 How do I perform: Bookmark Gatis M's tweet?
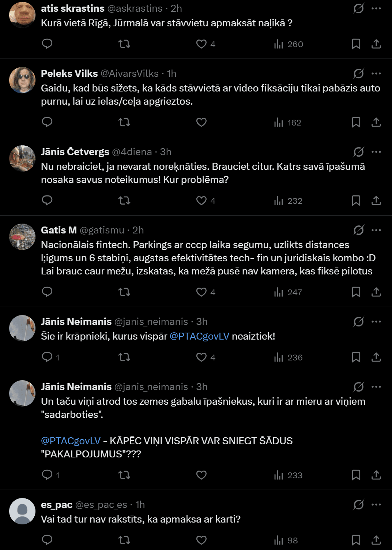click(x=356, y=292)
